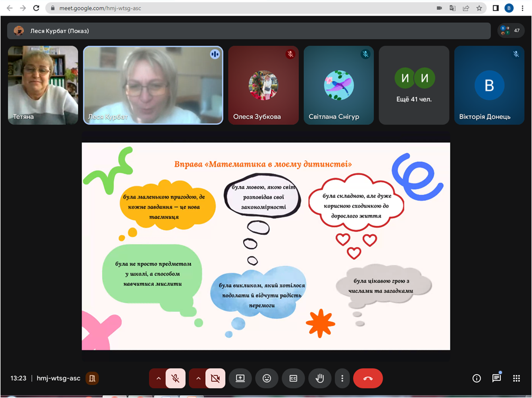Expand video settings arrow beside camera
This screenshot has width=532, height=398.
198,378
